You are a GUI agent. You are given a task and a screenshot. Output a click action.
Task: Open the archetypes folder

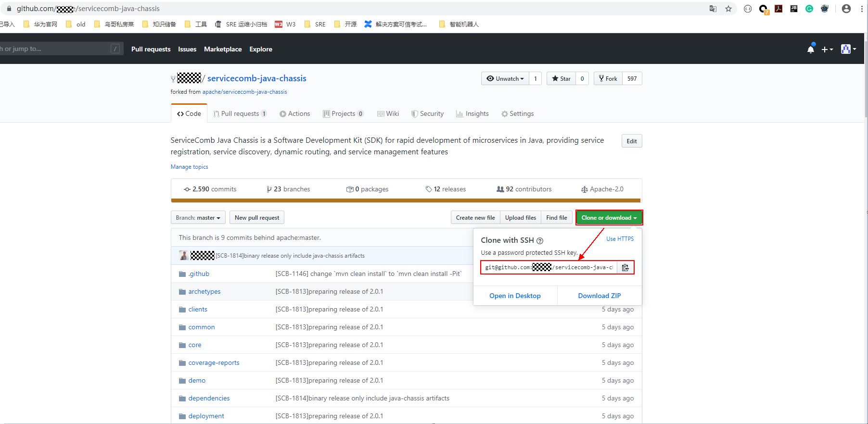coord(204,291)
